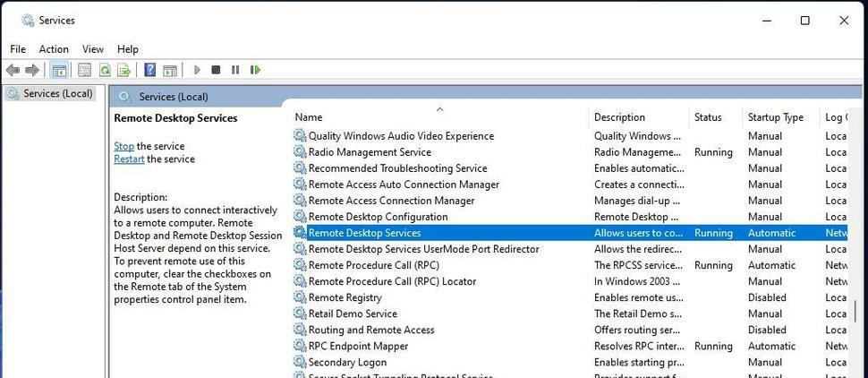Click the Stop Service square icon
The height and width of the screenshot is (378, 868).
click(x=216, y=70)
